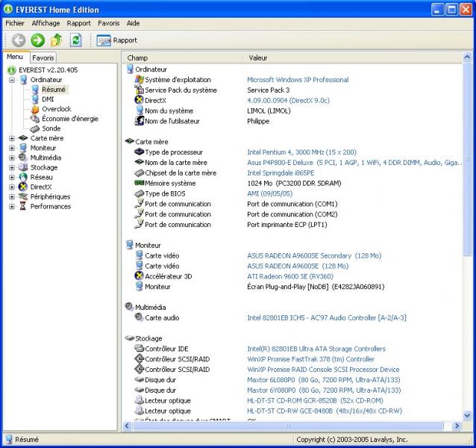This screenshot has width=476, height=448.
Task: Select the DMI tree item
Action: (x=48, y=99)
